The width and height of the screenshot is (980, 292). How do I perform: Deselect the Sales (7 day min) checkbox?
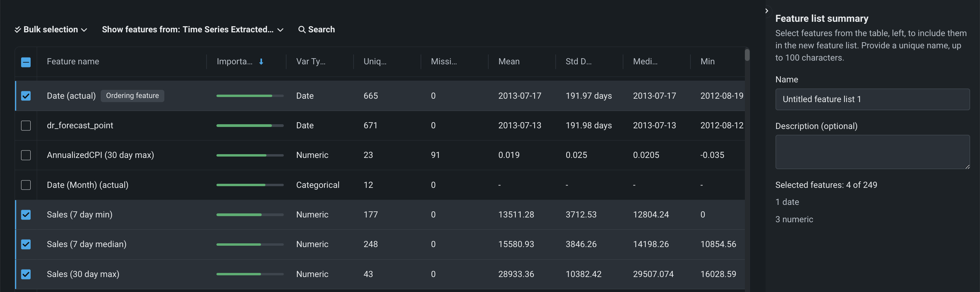(x=26, y=215)
